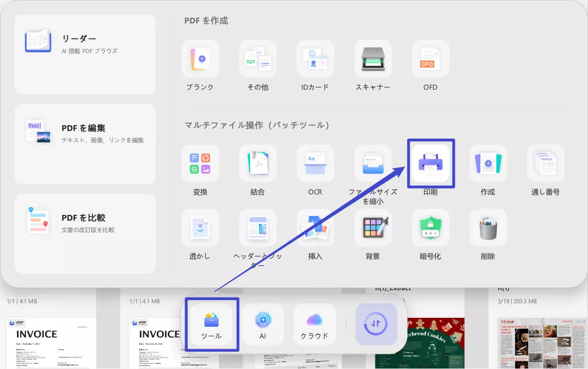Viewport: 588px width, 369px height.
Task: Select the Blank PDF creation tool
Action: [x=200, y=58]
